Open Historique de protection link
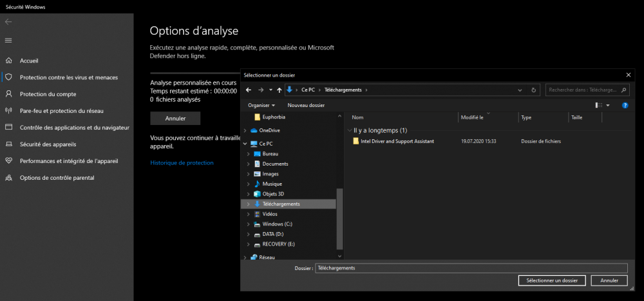The height and width of the screenshot is (301, 644). tap(182, 163)
